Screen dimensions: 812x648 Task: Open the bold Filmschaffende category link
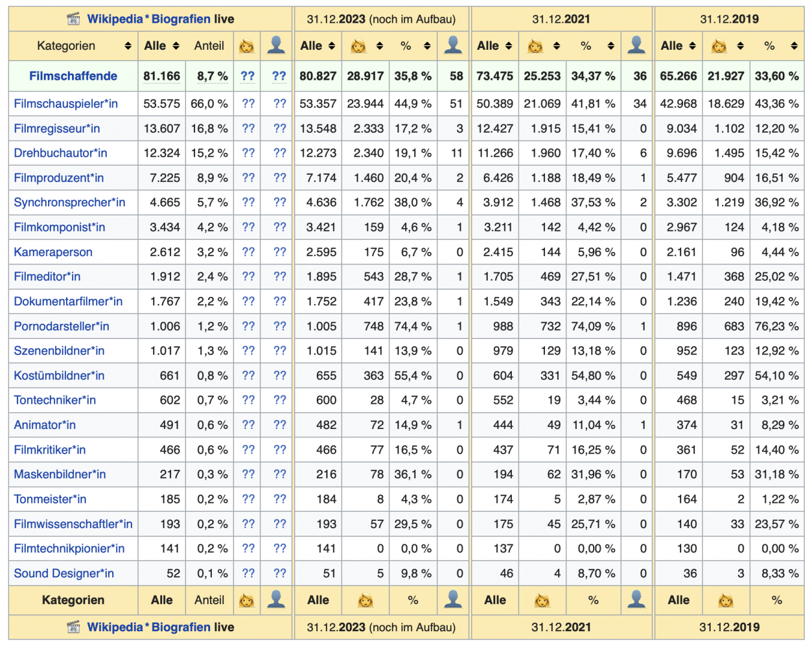(73, 76)
